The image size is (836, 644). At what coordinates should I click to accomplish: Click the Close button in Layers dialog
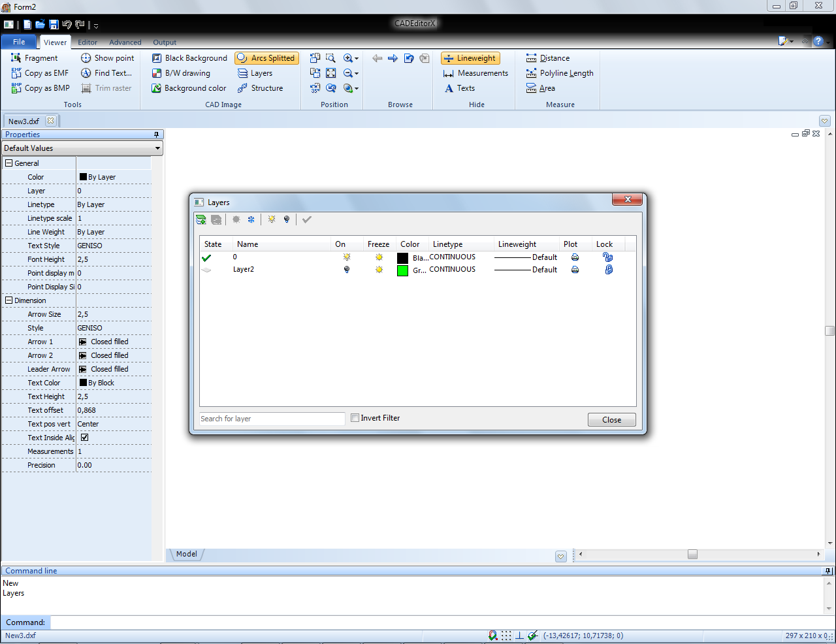611,420
